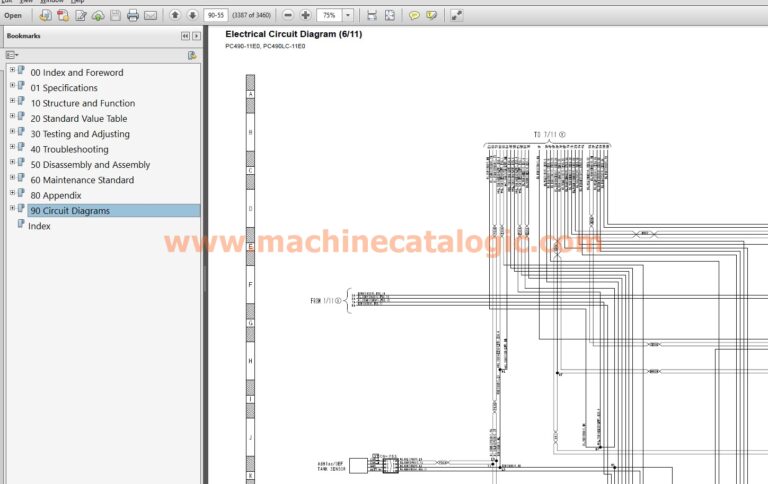Click the edit/sign document pencil icon

(80, 16)
